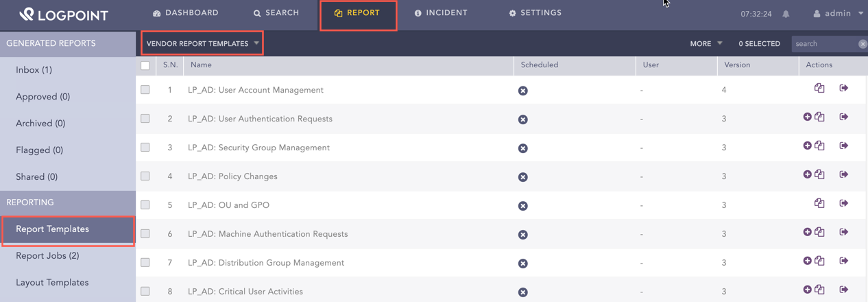Sort by the Version column header
Screen dimensions: 868x302
[x=737, y=65]
